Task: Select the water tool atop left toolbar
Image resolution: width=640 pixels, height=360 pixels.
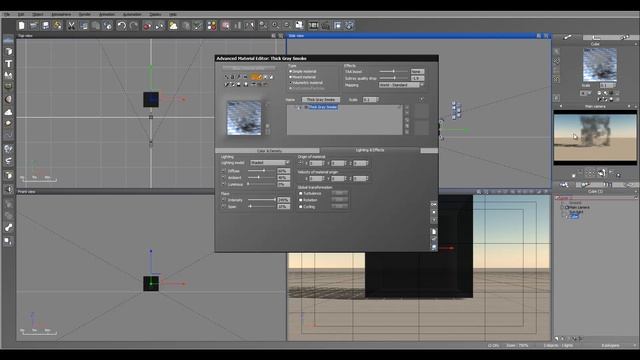Action: coord(8,40)
